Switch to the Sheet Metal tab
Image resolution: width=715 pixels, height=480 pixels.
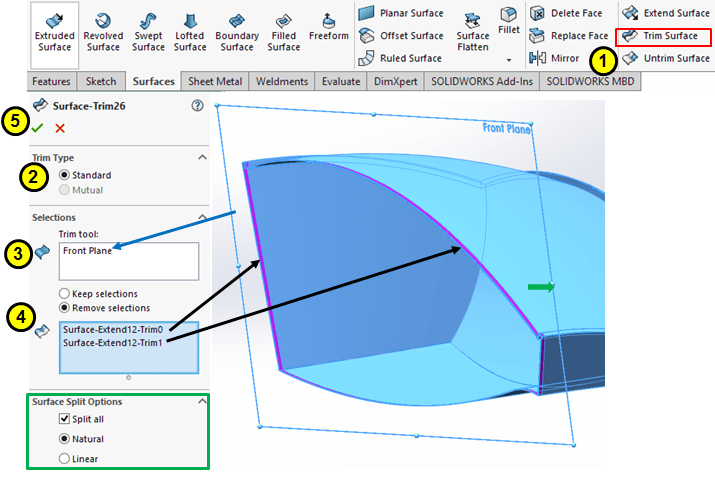(x=216, y=82)
